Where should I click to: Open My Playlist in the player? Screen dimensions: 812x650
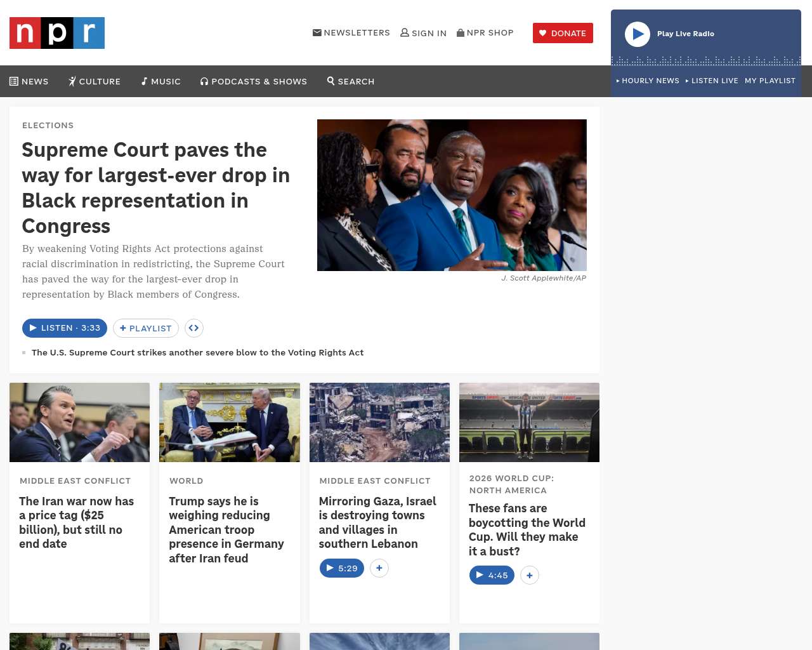pos(770,81)
